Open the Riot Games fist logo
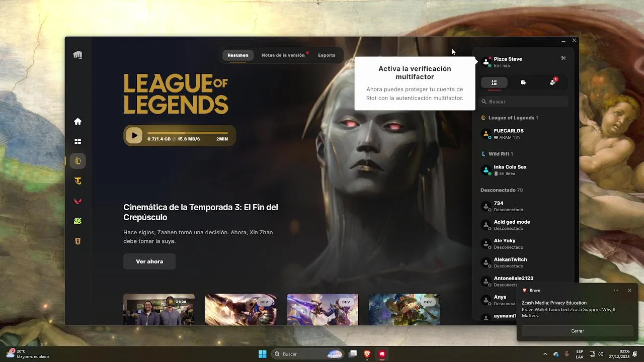644x362 pixels. [77, 55]
